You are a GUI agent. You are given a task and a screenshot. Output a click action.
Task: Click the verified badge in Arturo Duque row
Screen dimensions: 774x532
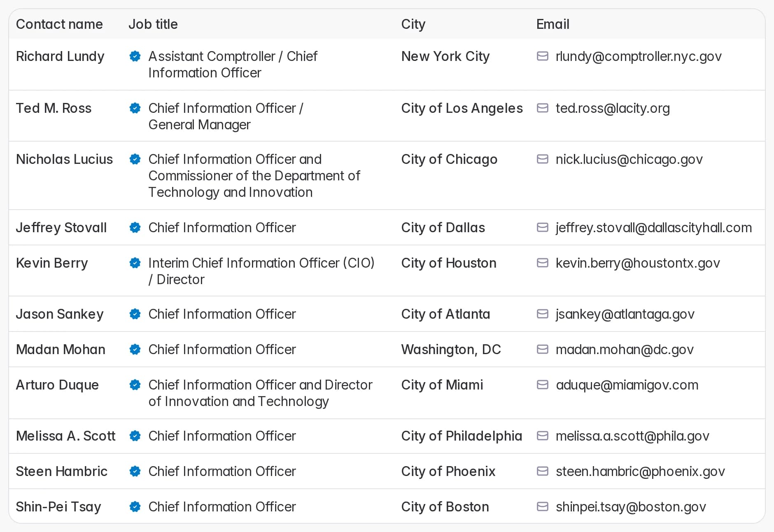click(x=135, y=385)
